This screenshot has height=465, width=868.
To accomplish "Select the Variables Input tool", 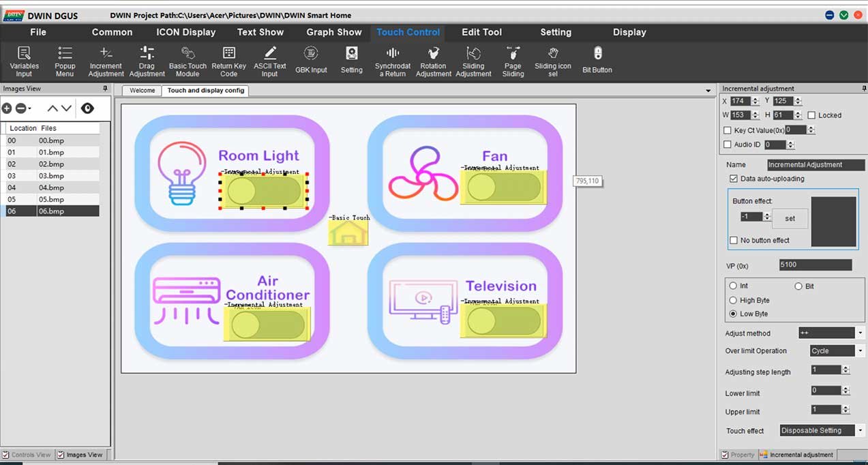I will (24, 61).
